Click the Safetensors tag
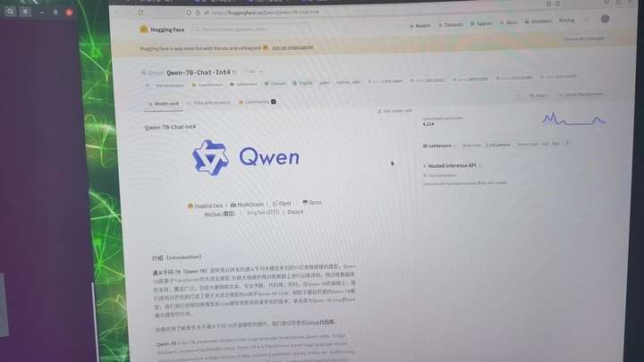Image resolution: width=644 pixels, height=362 pixels. (243, 84)
